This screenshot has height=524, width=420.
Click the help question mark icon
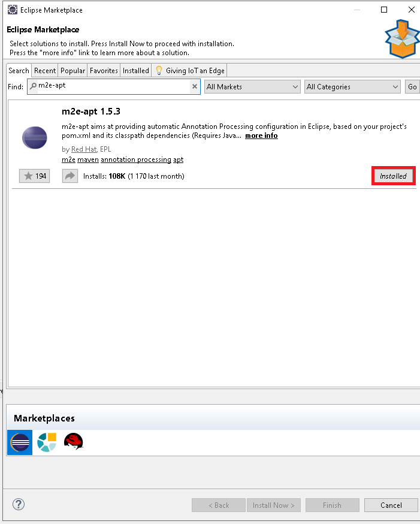(x=19, y=505)
